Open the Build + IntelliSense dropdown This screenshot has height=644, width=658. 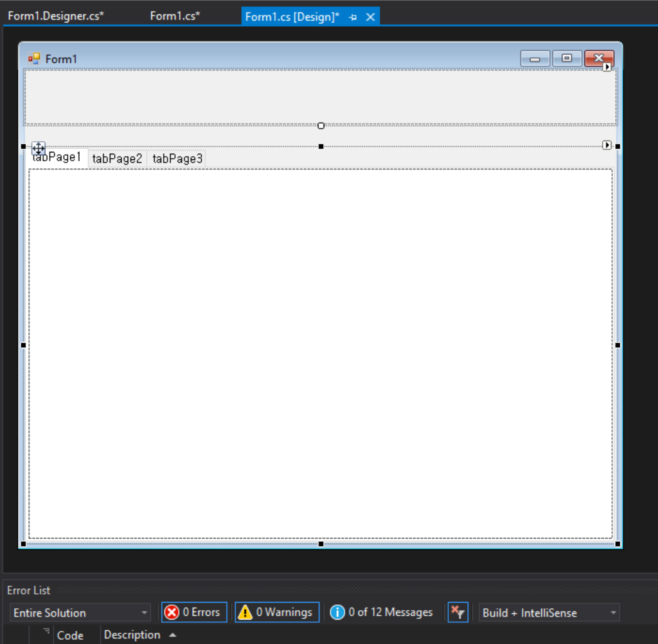pos(549,613)
